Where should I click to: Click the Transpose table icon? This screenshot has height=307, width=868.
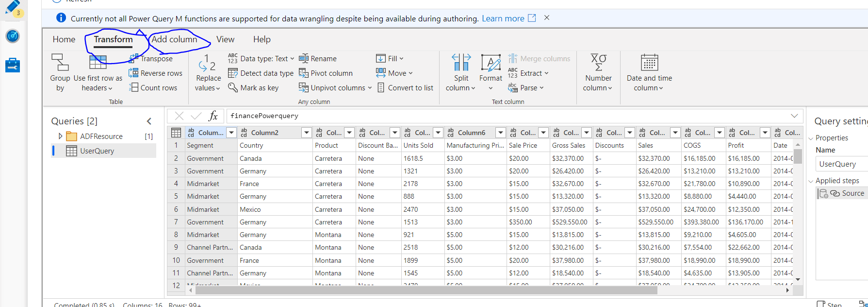[x=134, y=59]
